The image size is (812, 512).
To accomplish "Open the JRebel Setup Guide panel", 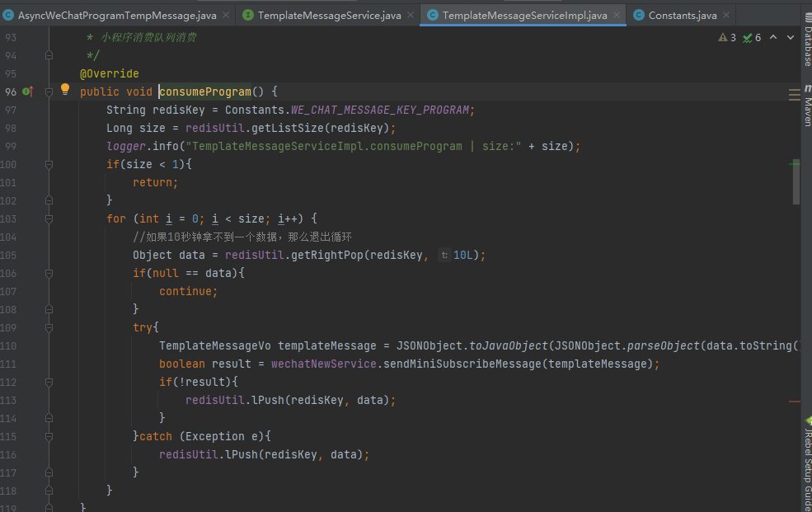I will pyautogui.click(x=807, y=464).
